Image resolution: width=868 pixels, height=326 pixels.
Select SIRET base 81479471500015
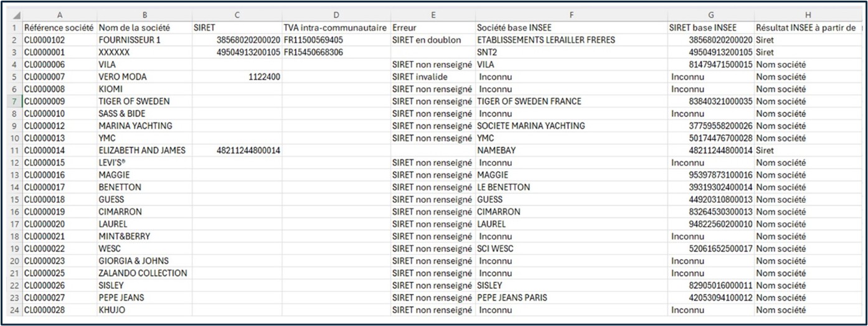coord(710,65)
